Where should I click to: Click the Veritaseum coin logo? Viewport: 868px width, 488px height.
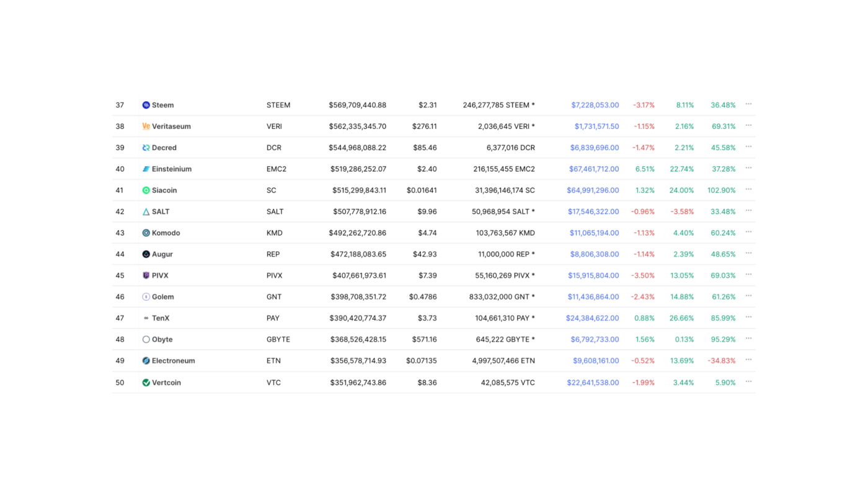(x=145, y=126)
